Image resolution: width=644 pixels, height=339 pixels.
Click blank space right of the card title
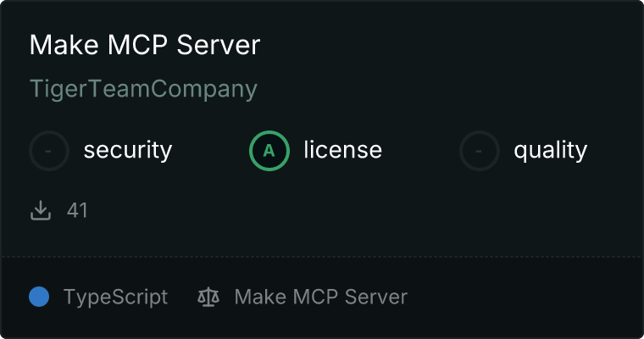(449, 46)
